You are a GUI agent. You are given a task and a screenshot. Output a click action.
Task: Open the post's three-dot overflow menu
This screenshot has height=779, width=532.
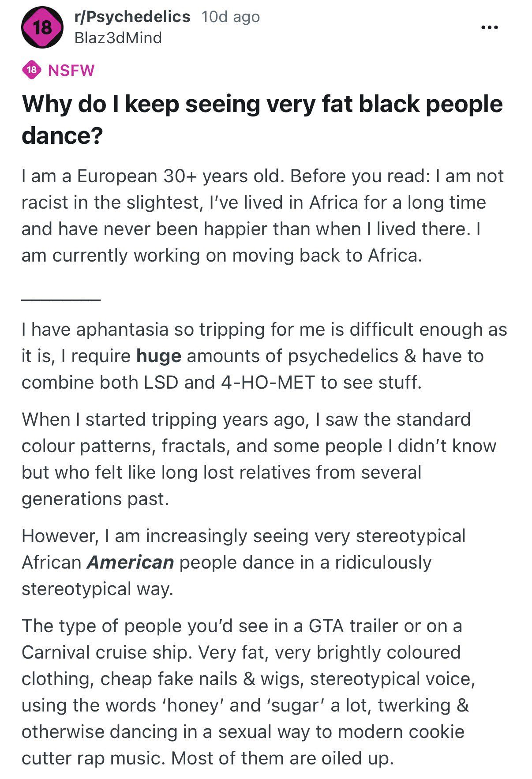pyautogui.click(x=489, y=28)
